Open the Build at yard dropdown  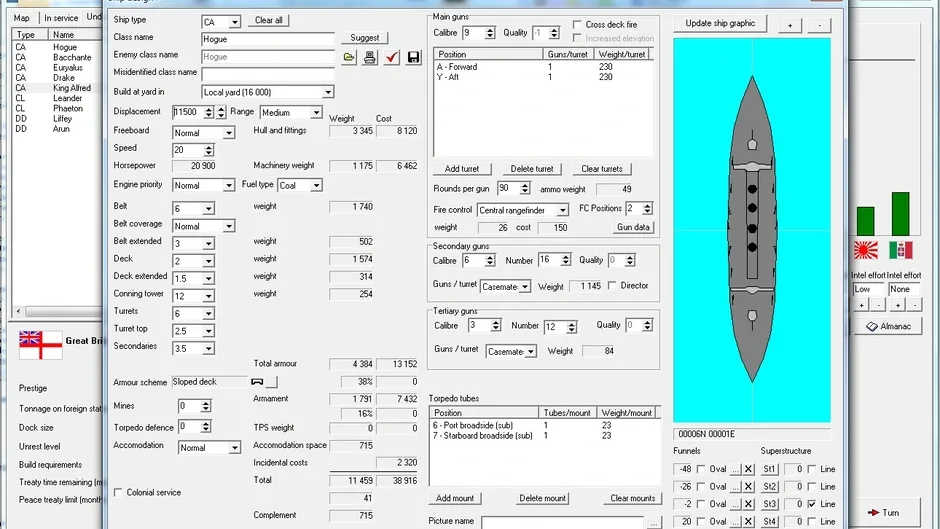(x=328, y=92)
